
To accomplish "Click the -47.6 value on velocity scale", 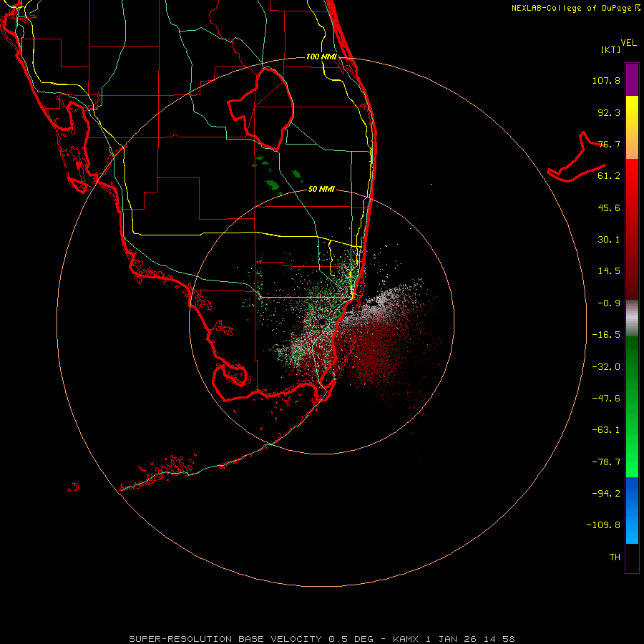I will coord(606,399).
